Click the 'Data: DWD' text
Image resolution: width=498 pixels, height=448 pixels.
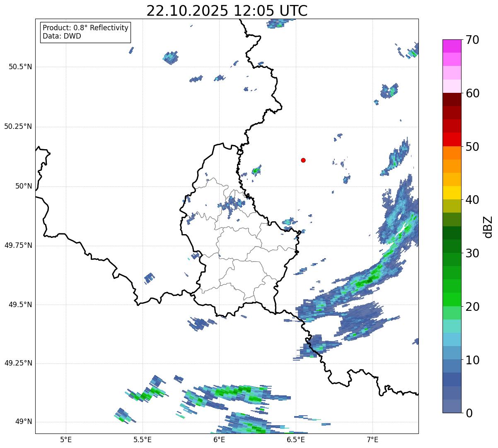pyautogui.click(x=62, y=36)
